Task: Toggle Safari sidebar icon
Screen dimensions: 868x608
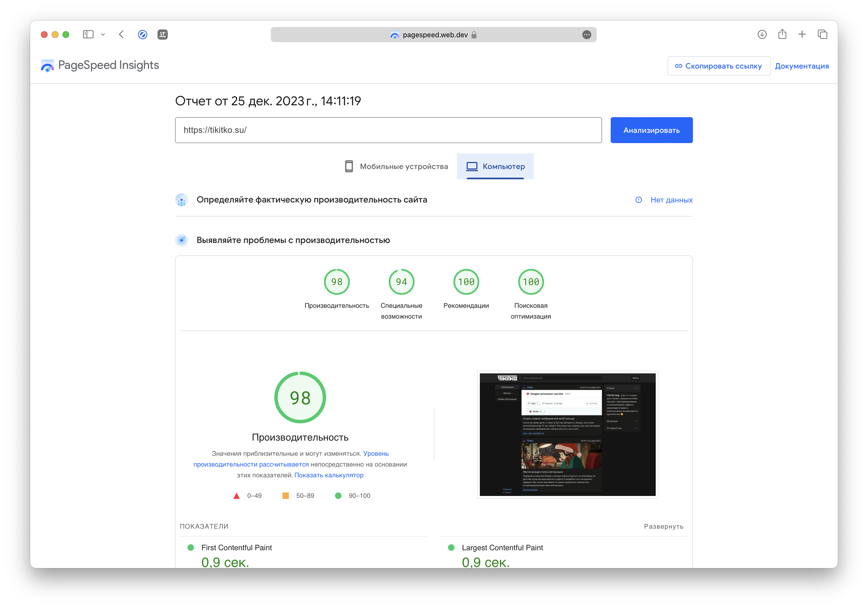Action: (88, 35)
